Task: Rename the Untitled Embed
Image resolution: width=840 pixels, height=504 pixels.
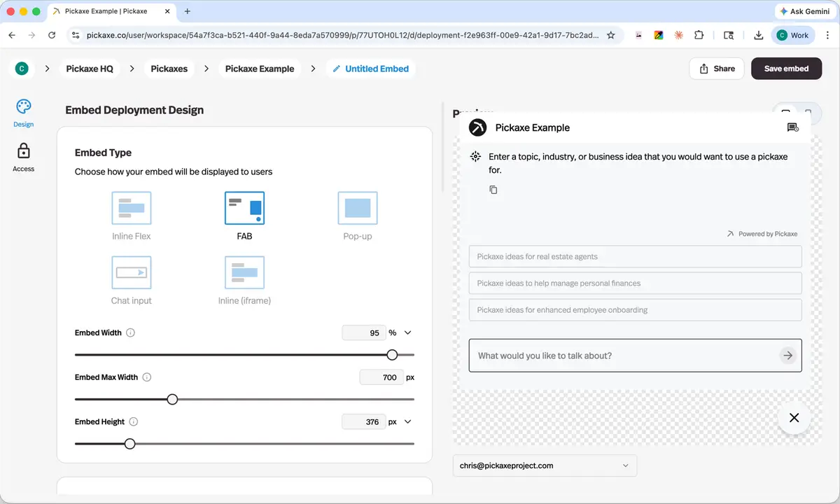Action: click(x=370, y=69)
